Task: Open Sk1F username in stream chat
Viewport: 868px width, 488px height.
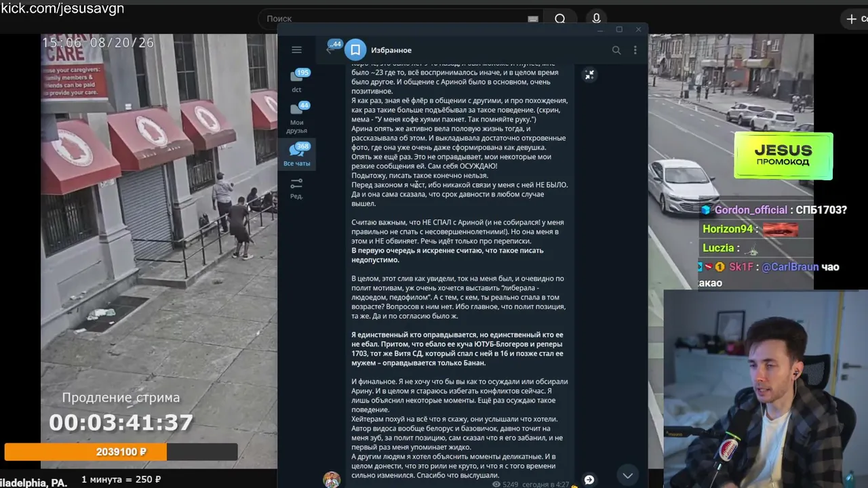Action: 741,267
